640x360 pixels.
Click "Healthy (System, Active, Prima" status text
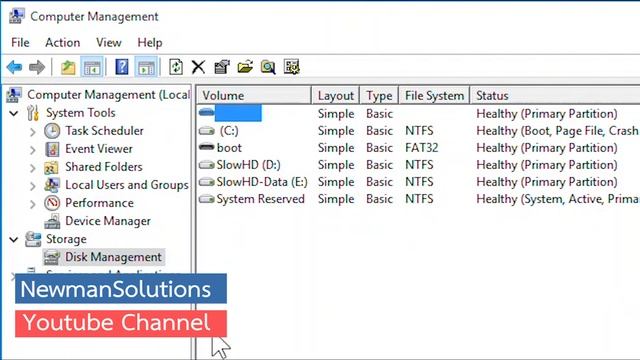point(558,199)
